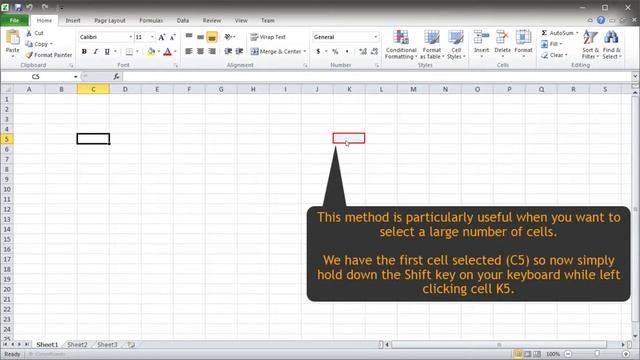Click the Help question mark icon
This screenshot has width=640, height=360.
point(601,20)
